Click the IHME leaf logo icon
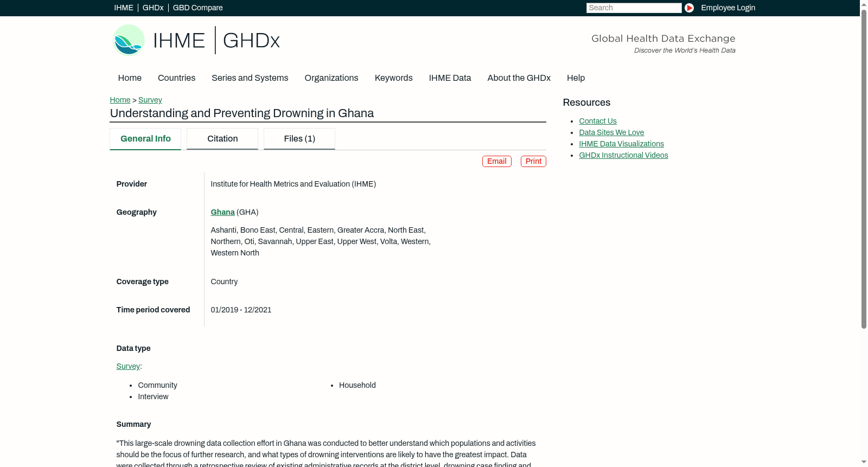 [129, 40]
